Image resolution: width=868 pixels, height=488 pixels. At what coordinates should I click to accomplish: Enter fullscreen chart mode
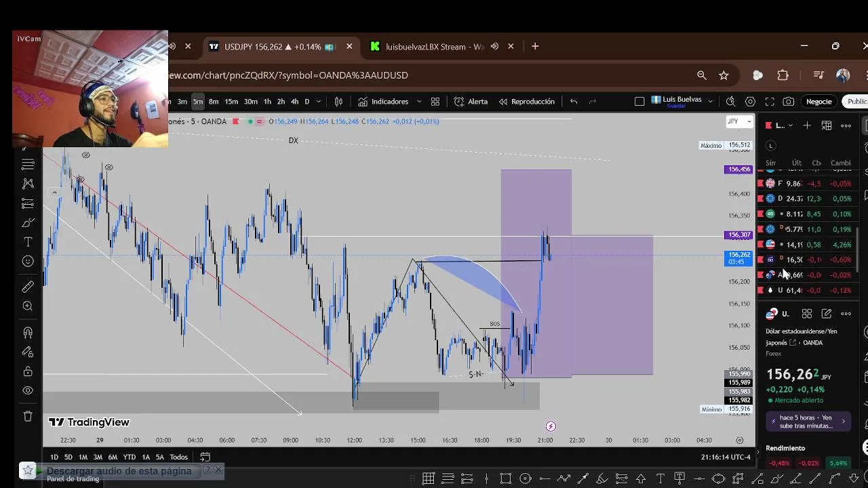770,102
